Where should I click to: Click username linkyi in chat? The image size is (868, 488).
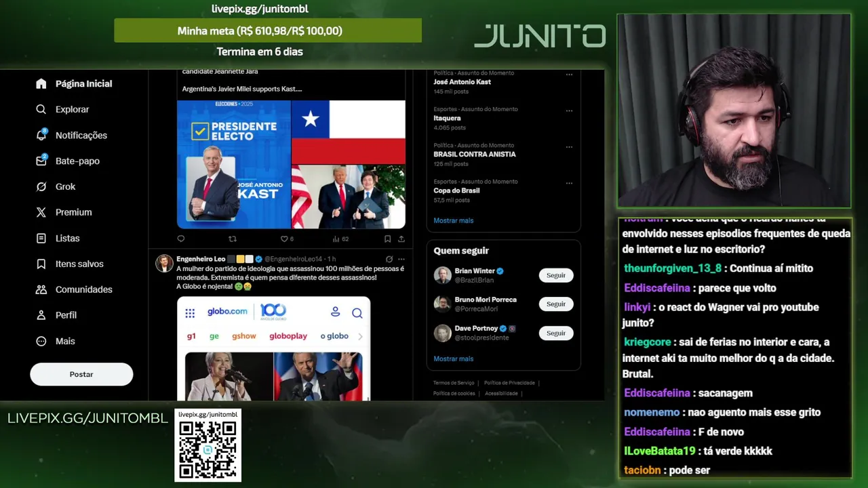point(637,307)
